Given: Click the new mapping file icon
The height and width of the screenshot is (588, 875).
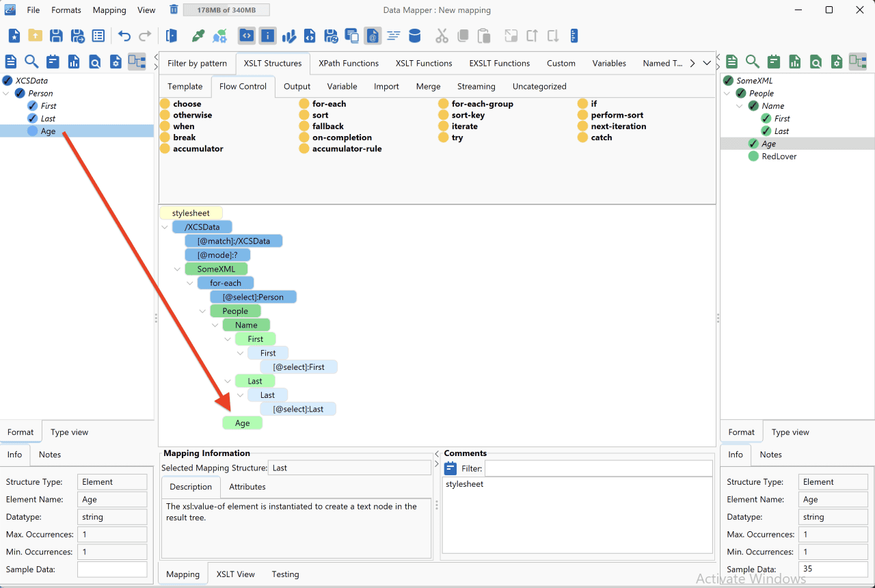Looking at the screenshot, I should [14, 36].
